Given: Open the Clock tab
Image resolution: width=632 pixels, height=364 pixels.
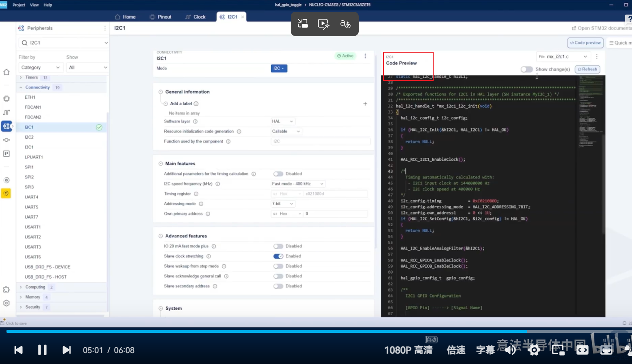Looking at the screenshot, I should 195,17.
